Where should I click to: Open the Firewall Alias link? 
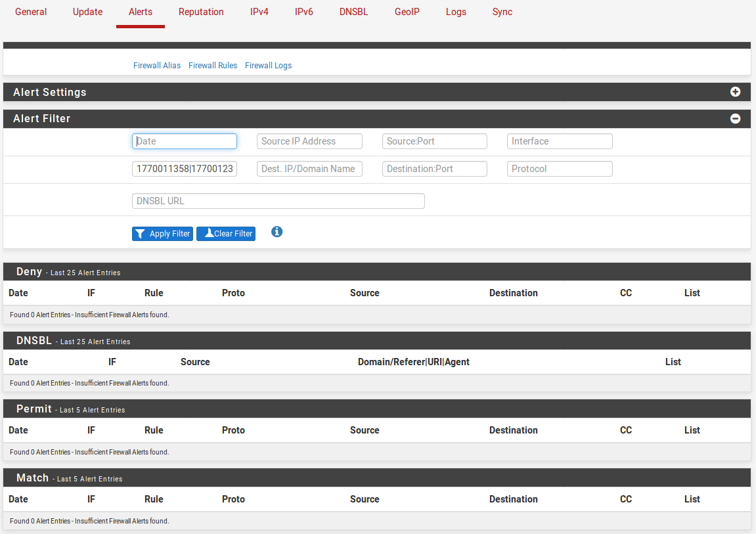point(157,66)
